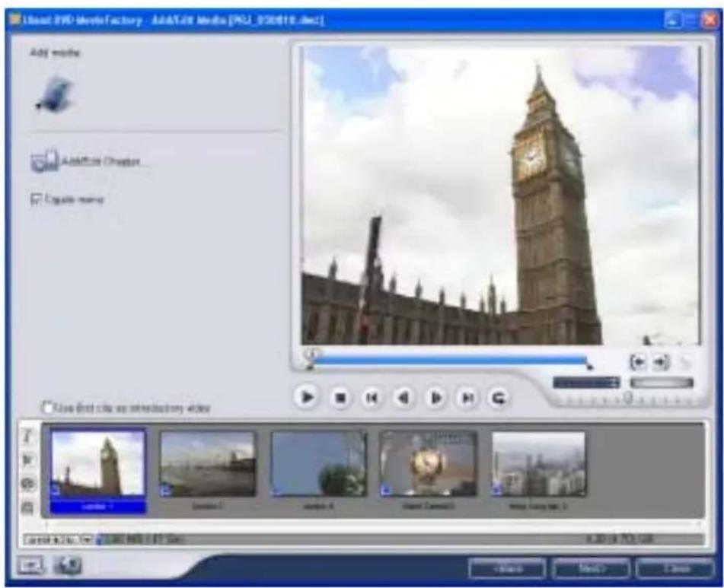Click the jog slider thumb at trim bar start
This screenshot has width=724, height=588.
pyautogui.click(x=312, y=354)
